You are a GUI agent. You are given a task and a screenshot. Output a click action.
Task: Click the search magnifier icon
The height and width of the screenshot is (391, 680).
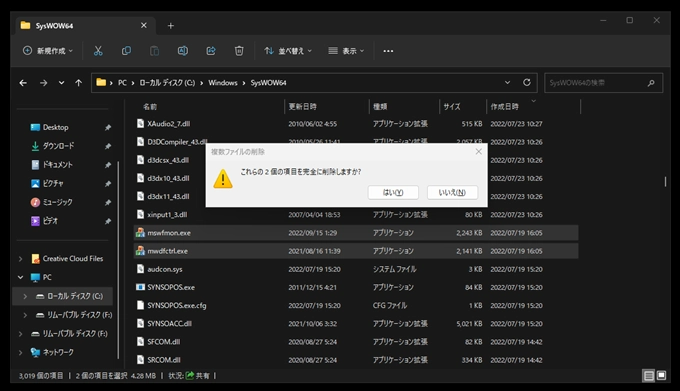tap(651, 83)
